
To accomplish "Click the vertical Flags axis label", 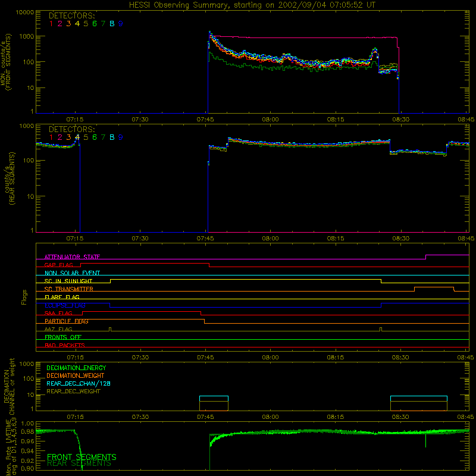I will (x=24, y=297).
